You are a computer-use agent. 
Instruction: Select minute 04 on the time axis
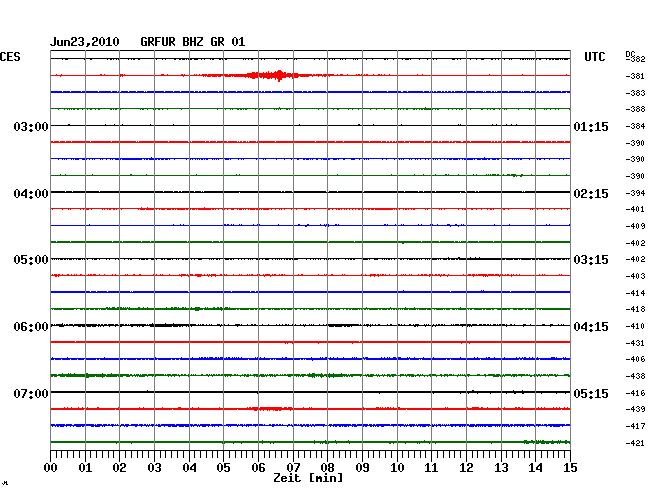(x=189, y=468)
